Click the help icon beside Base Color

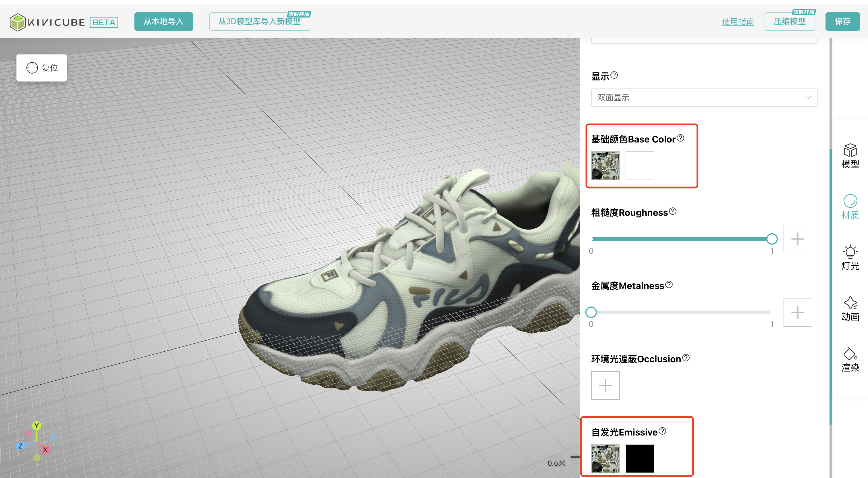[x=680, y=138]
